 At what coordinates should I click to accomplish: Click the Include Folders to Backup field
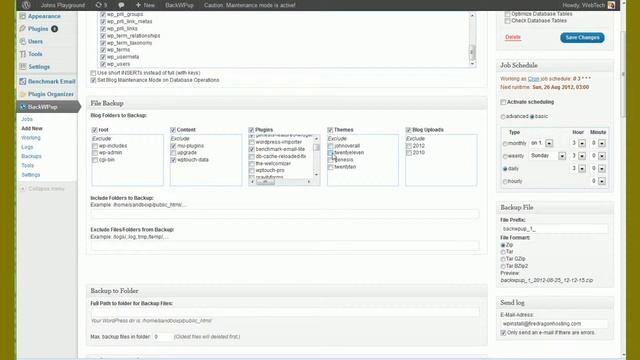tap(285, 214)
